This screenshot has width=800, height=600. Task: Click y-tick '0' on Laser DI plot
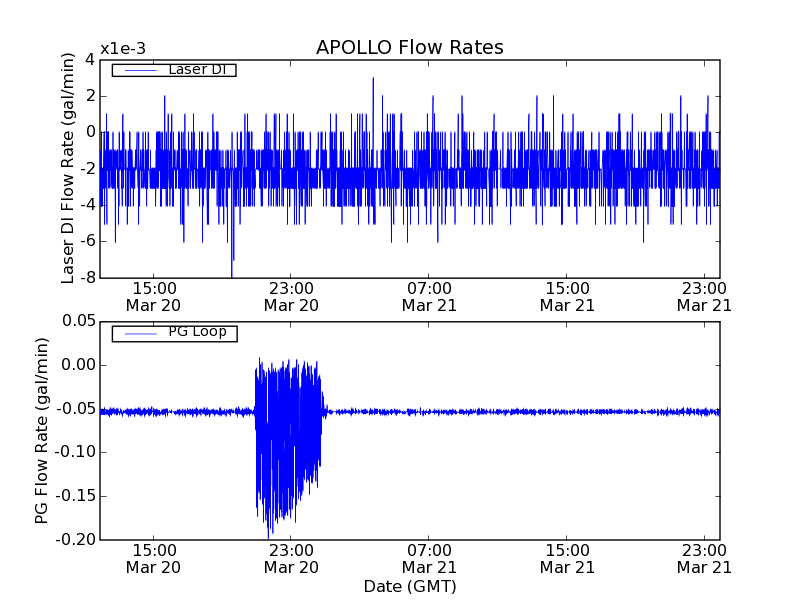[x=90, y=132]
